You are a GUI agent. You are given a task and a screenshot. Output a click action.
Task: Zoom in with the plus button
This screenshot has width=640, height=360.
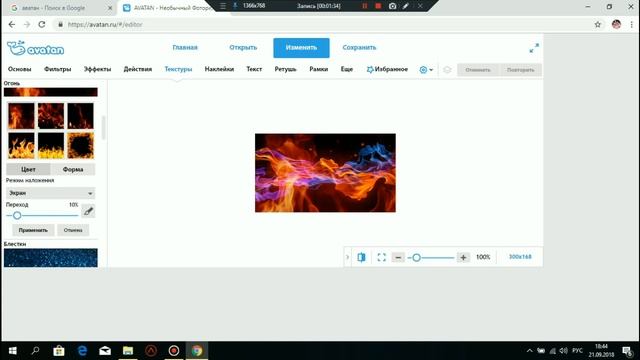point(463,257)
